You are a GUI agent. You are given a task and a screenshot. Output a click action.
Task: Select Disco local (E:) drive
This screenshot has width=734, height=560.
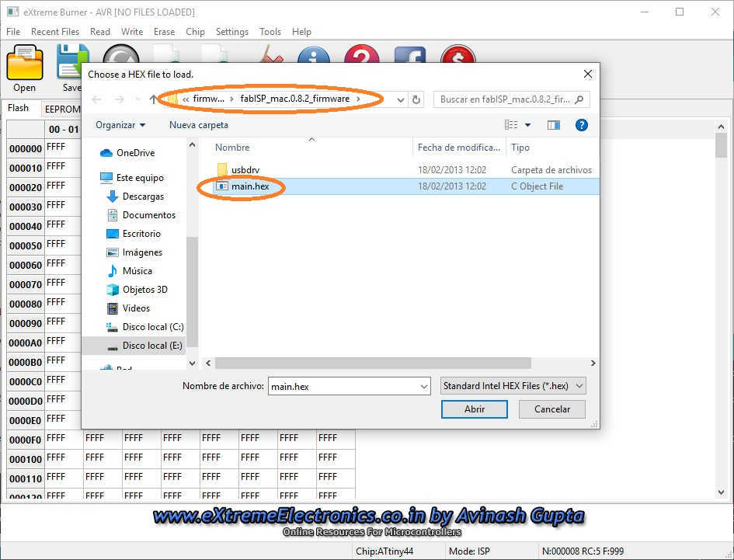[144, 346]
